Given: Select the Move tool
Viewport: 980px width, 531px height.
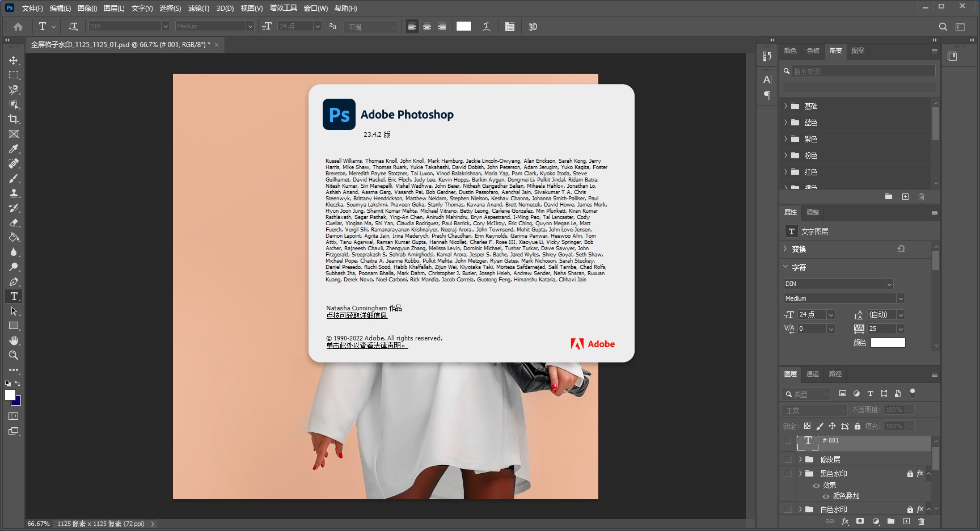Looking at the screenshot, I should (14, 60).
